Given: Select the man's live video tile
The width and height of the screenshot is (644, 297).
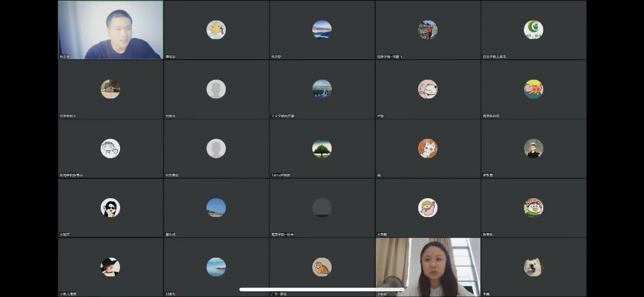Looking at the screenshot, I should point(110,30).
